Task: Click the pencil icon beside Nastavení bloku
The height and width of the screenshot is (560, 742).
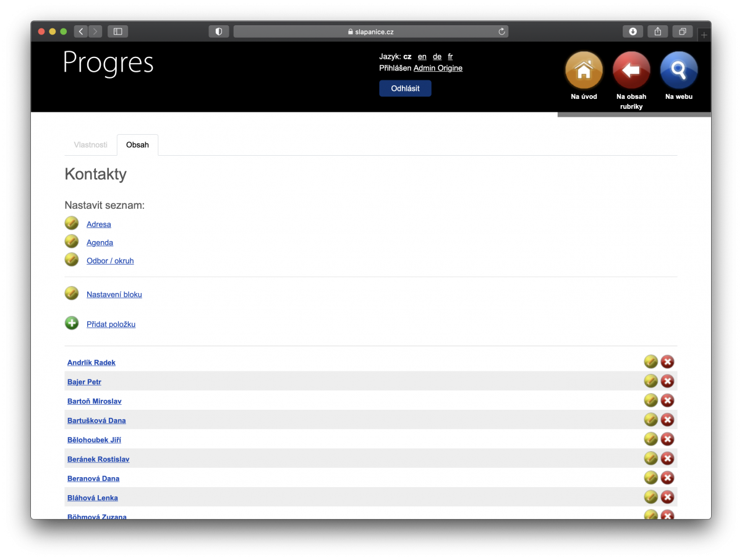Action: [x=72, y=293]
